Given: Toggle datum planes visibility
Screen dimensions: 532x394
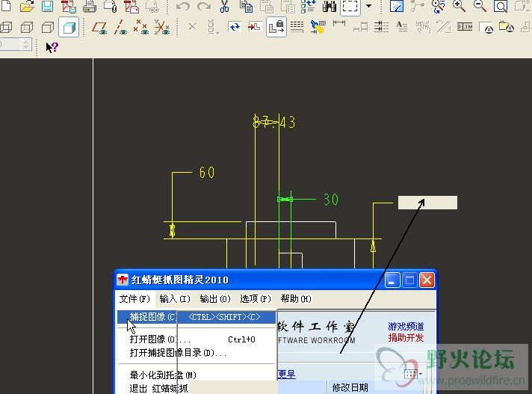Looking at the screenshot, I should (x=100, y=27).
